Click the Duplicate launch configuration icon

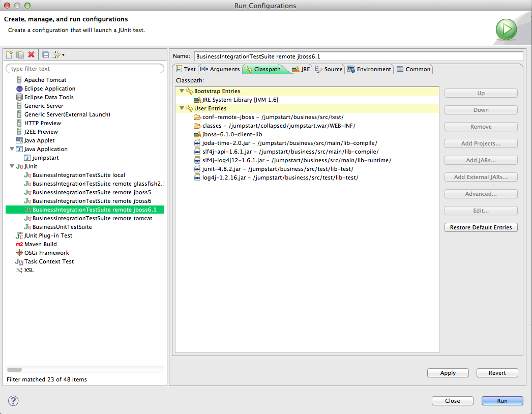tap(20, 54)
